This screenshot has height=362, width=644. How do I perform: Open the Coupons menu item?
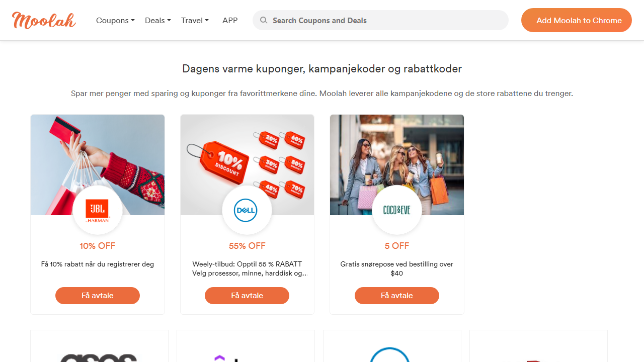(115, 20)
